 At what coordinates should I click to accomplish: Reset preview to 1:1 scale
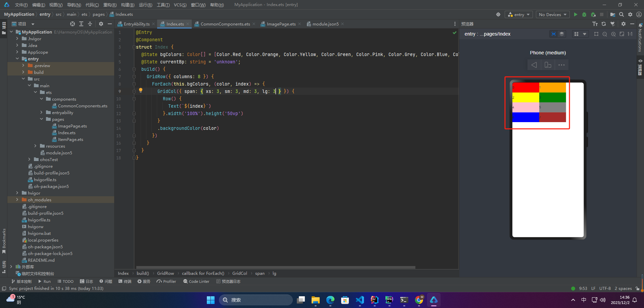630,34
